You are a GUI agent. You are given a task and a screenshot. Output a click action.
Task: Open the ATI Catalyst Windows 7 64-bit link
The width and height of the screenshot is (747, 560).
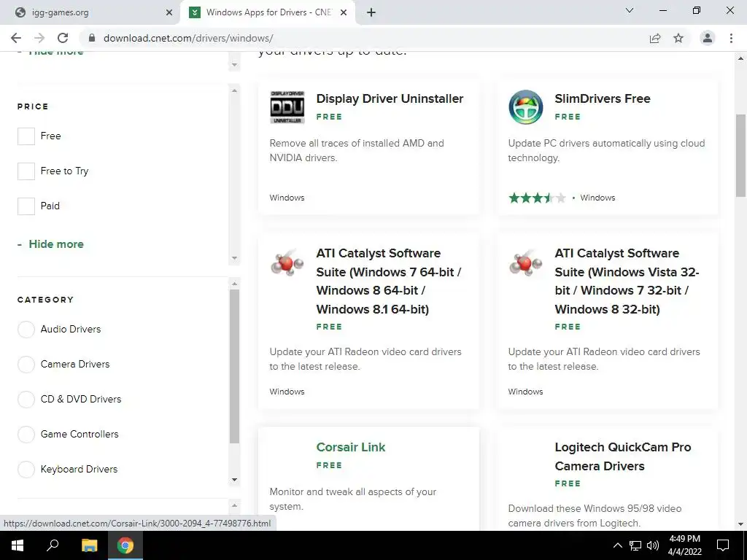tap(388, 281)
